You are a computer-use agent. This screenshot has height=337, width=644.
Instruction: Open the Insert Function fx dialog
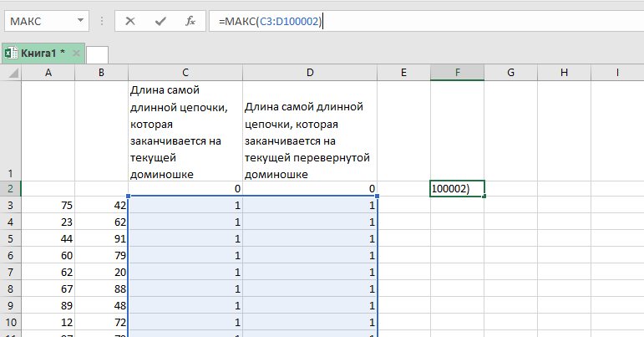pos(190,21)
